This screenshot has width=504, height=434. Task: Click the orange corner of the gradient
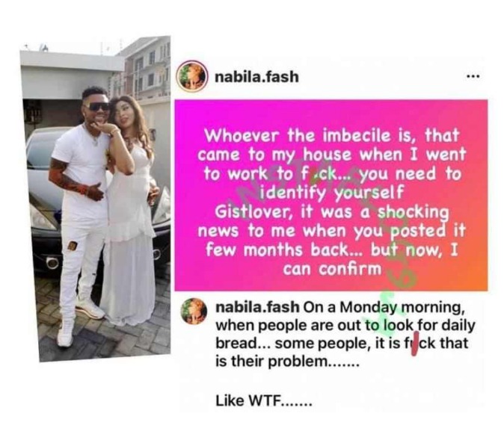point(474,279)
